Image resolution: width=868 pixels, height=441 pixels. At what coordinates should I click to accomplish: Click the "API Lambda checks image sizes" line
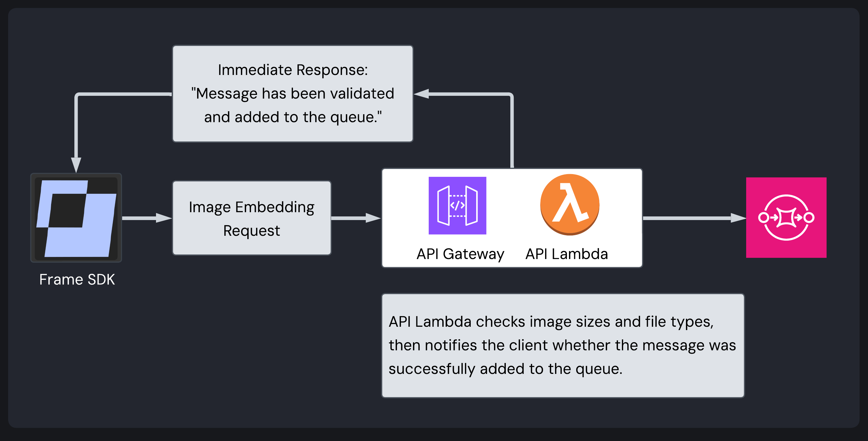[551, 322]
